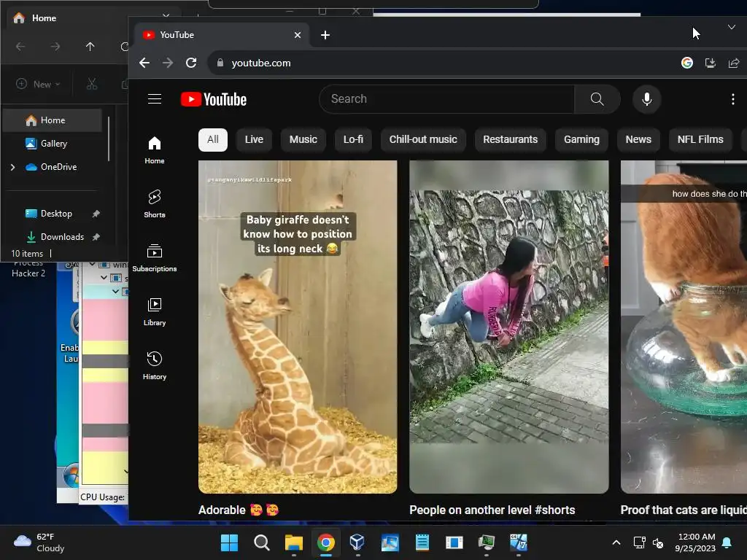Open File Explorer from taskbar
This screenshot has width=747, height=560.
point(294,542)
